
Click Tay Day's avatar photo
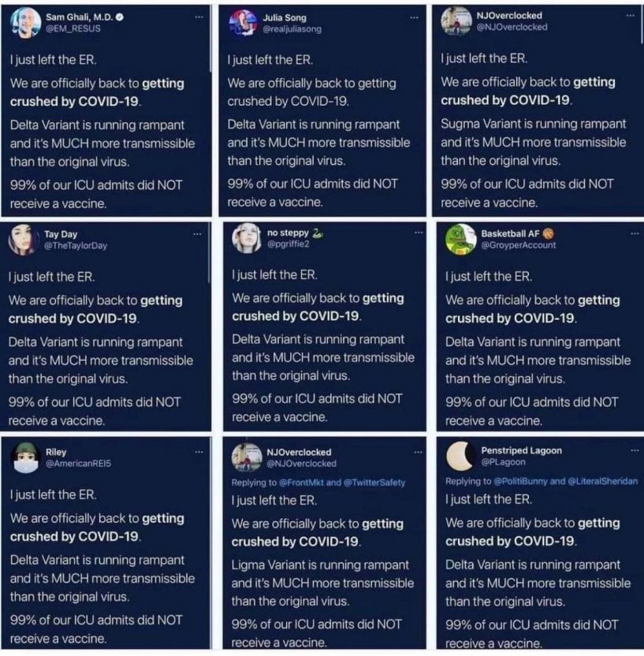point(22,239)
